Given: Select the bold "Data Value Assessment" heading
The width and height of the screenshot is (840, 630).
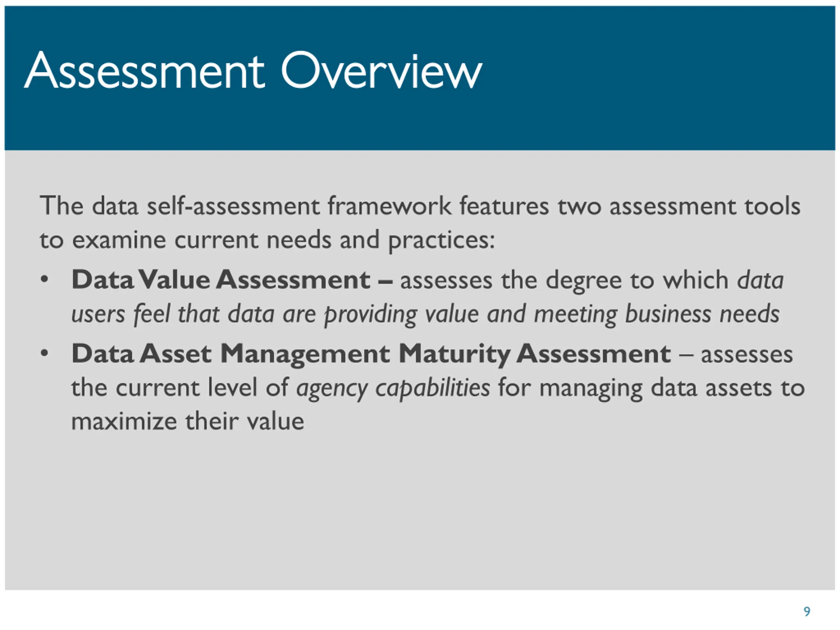Looking at the screenshot, I should [220, 280].
